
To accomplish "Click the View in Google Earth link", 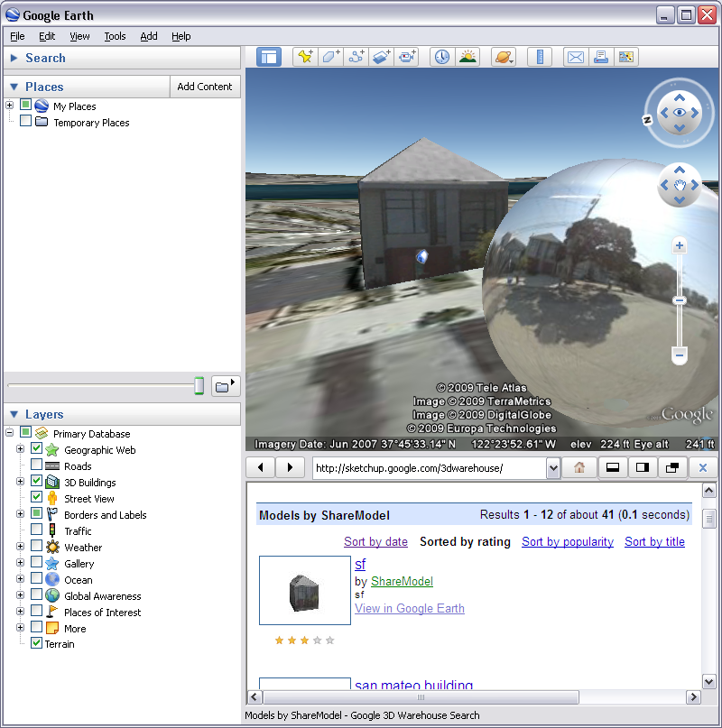I will 410,608.
